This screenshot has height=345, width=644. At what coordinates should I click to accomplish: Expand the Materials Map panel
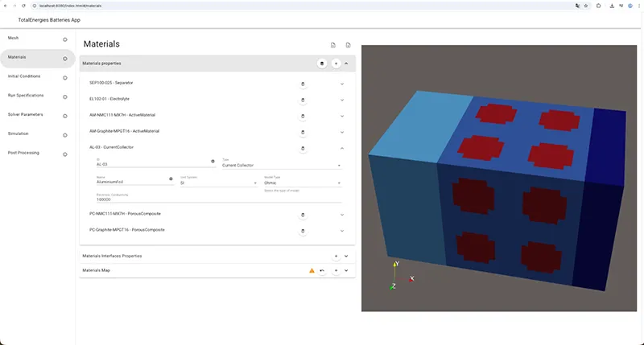[x=346, y=270]
